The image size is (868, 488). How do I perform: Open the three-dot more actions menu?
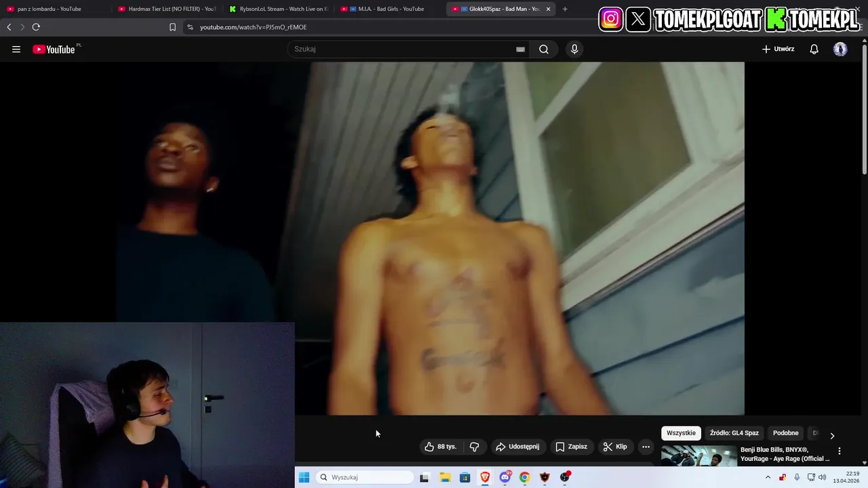click(646, 447)
